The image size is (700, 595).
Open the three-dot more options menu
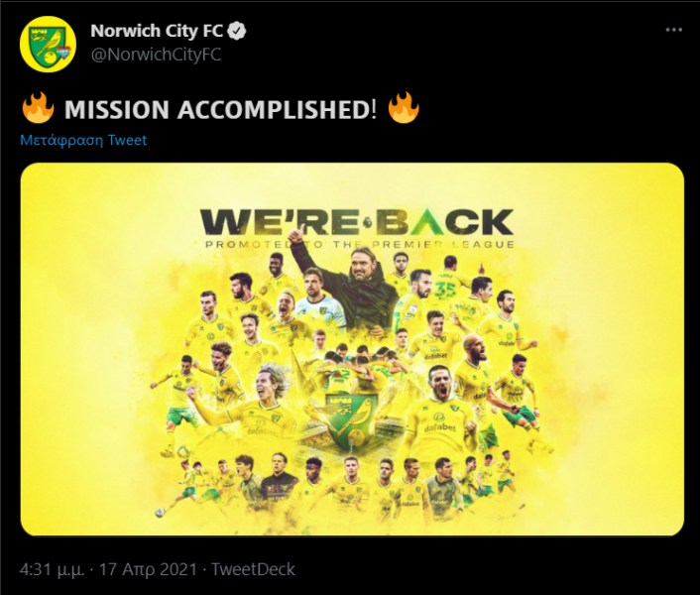pos(673,30)
